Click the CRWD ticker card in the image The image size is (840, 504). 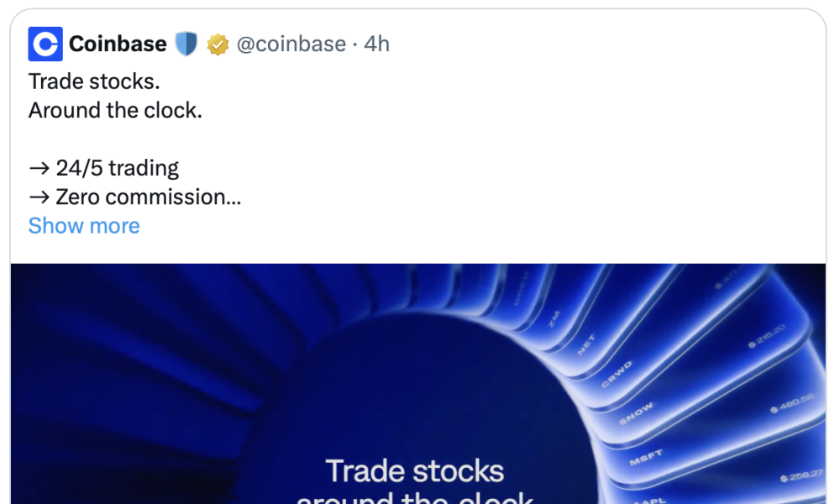click(x=616, y=375)
